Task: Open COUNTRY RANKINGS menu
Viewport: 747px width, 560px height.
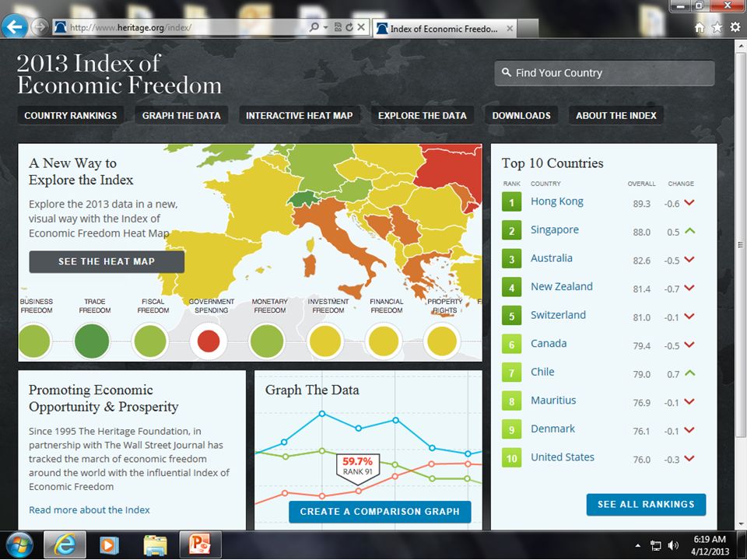Action: coord(71,115)
